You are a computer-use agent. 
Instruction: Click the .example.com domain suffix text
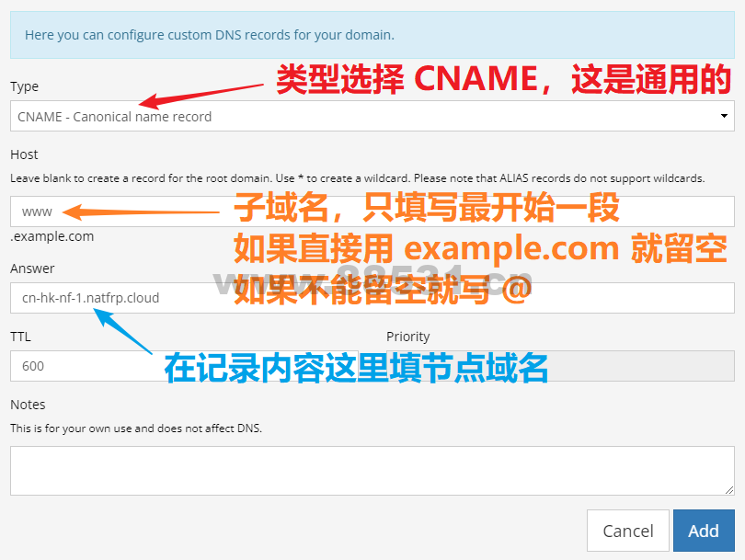[x=52, y=236]
